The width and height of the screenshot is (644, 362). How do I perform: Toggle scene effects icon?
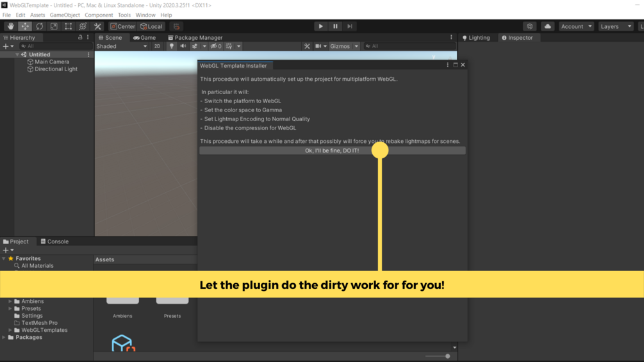coord(195,46)
